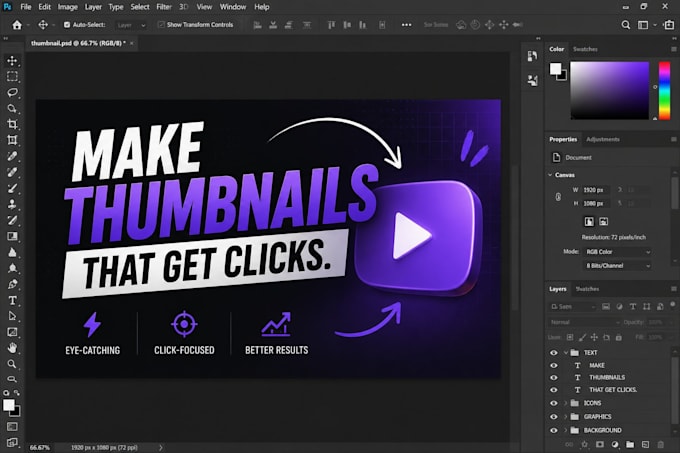Screen dimensions: 680x453
Task: Hide the GRAPHICS group
Action: click(x=554, y=417)
